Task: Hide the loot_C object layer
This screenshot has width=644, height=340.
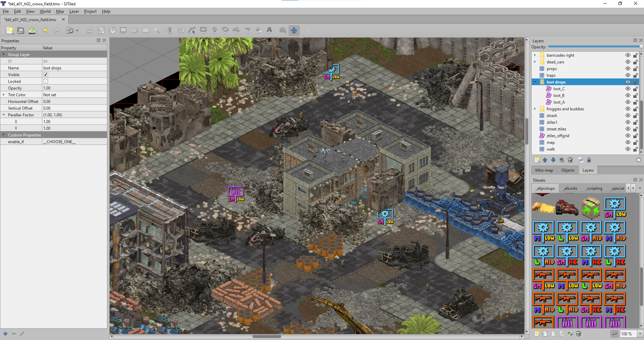Action: point(628,89)
